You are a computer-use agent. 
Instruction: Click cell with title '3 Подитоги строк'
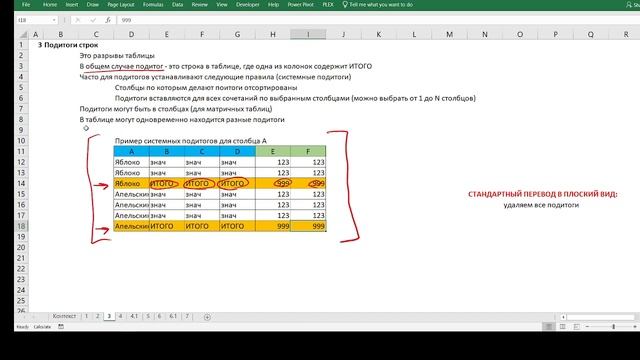click(68, 45)
